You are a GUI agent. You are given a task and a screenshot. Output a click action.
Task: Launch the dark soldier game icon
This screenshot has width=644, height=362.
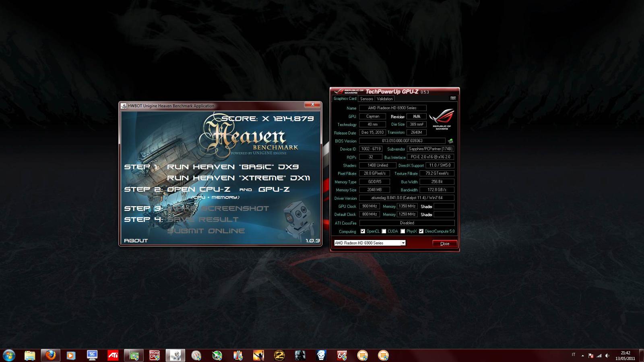(300, 355)
